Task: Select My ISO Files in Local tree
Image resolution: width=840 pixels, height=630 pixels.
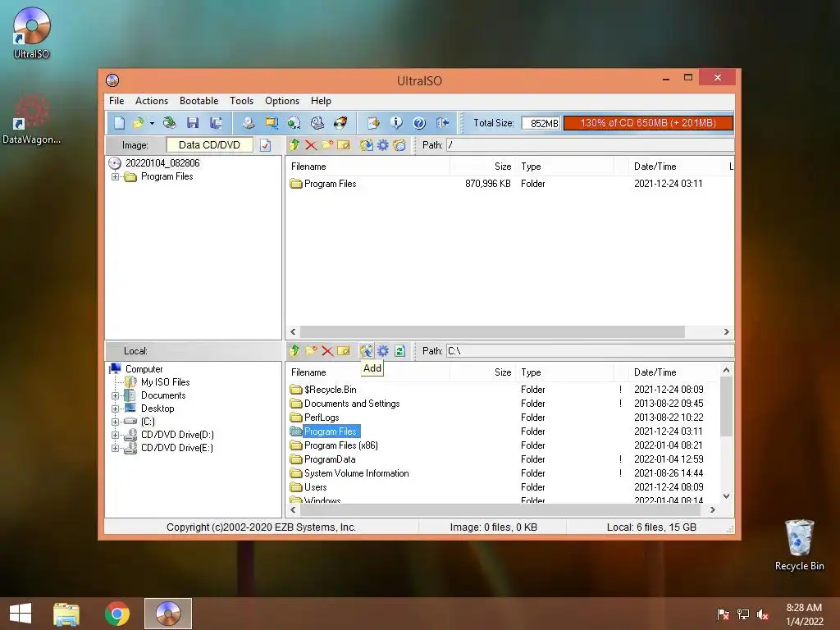Action: tap(165, 382)
